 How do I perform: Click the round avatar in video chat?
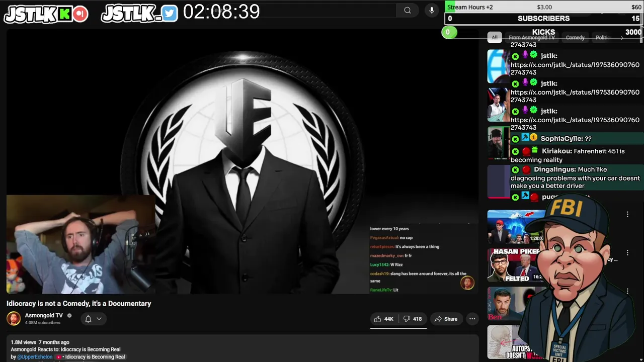tap(467, 283)
